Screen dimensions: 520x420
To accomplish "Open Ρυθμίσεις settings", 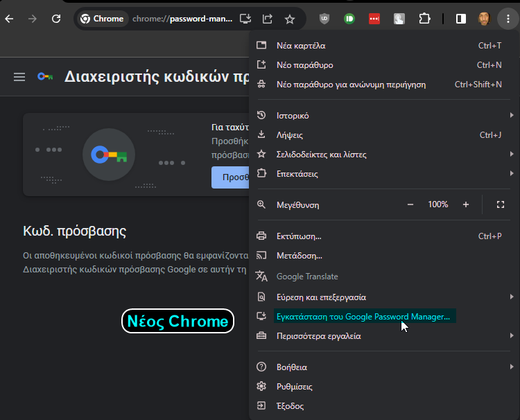I will [x=383, y=387].
